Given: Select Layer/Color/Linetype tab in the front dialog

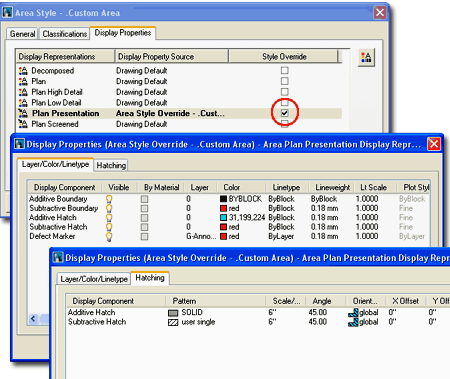Looking at the screenshot, I should click(94, 279).
